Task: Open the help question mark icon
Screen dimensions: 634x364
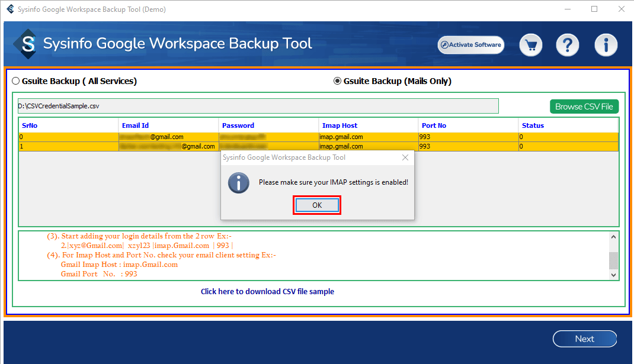Action: pyautogui.click(x=567, y=45)
